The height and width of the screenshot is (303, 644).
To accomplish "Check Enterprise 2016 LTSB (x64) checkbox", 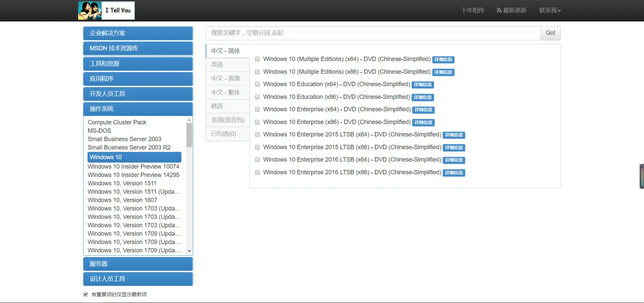I will [257, 160].
